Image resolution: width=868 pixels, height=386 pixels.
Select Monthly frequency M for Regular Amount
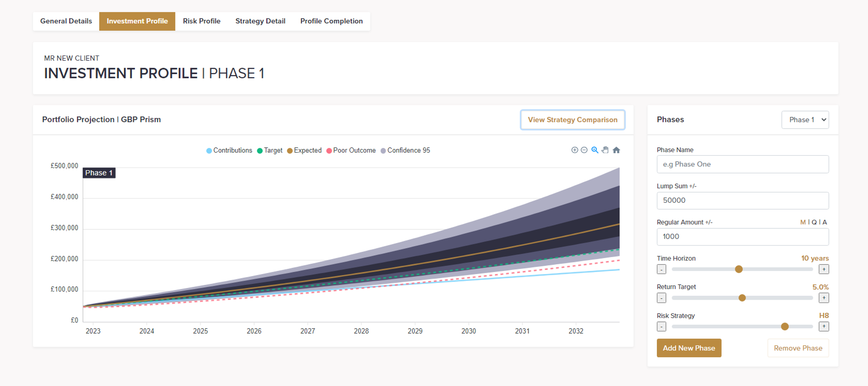(803, 222)
